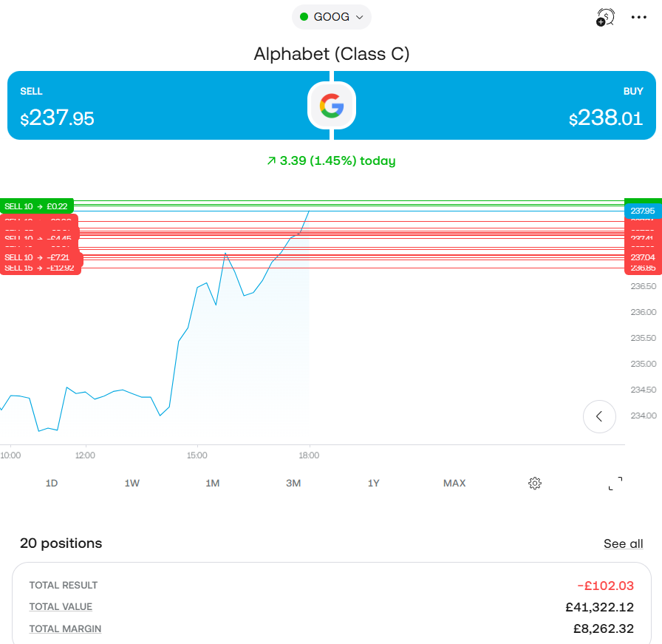Image resolution: width=662 pixels, height=644 pixels.
Task: Click the 18:00 time axis label
Action: [x=309, y=455]
